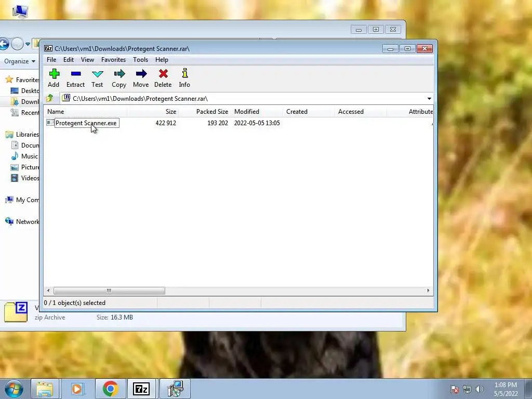This screenshot has height=399, width=532.
Task: Click the Computer desktop icon
Action: click(x=20, y=10)
